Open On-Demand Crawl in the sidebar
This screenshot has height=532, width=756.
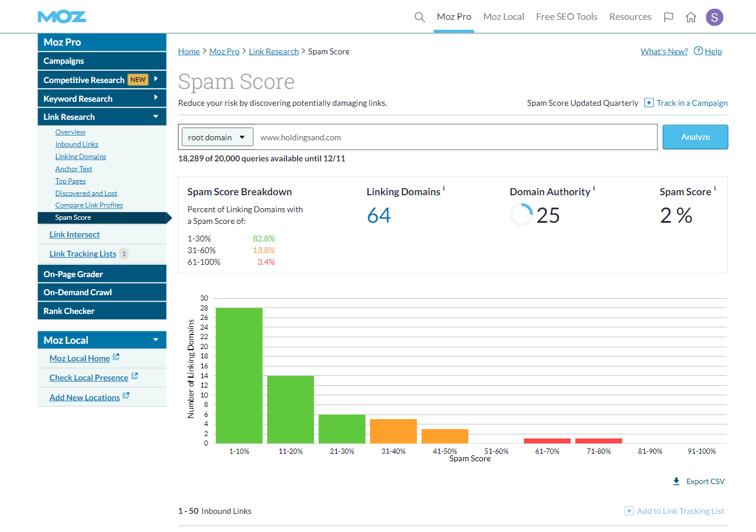tap(102, 292)
